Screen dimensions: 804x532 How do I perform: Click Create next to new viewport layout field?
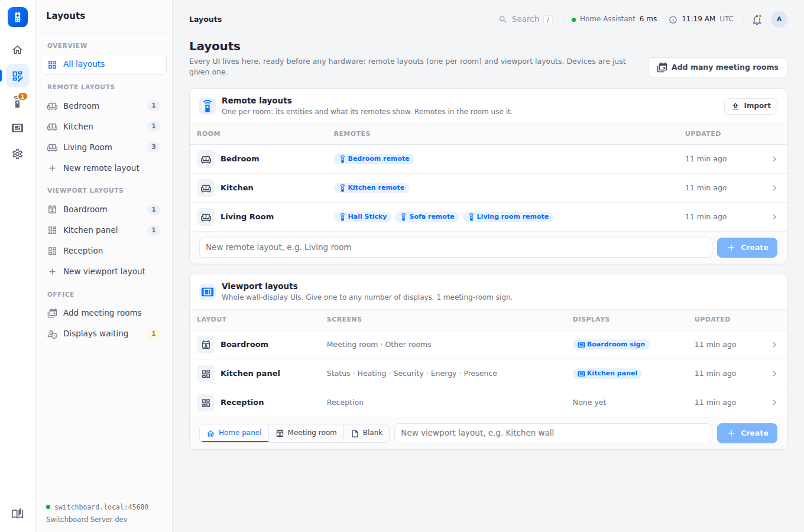pos(747,433)
